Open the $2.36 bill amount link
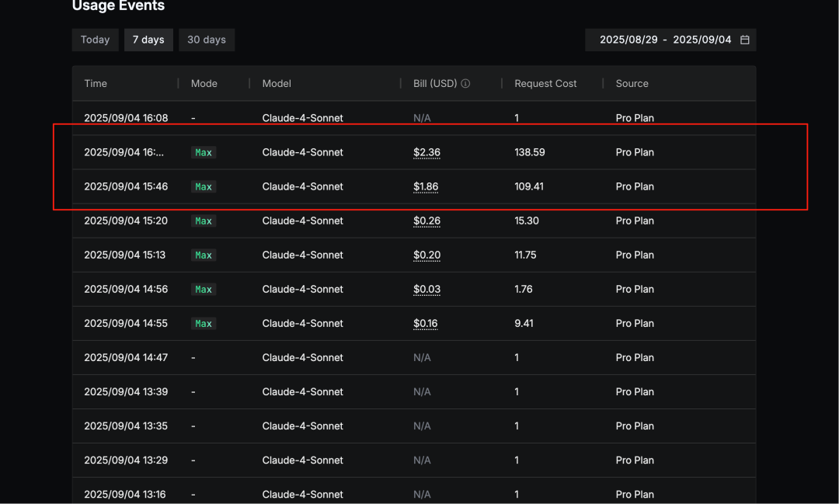The image size is (839, 504). pyautogui.click(x=426, y=153)
